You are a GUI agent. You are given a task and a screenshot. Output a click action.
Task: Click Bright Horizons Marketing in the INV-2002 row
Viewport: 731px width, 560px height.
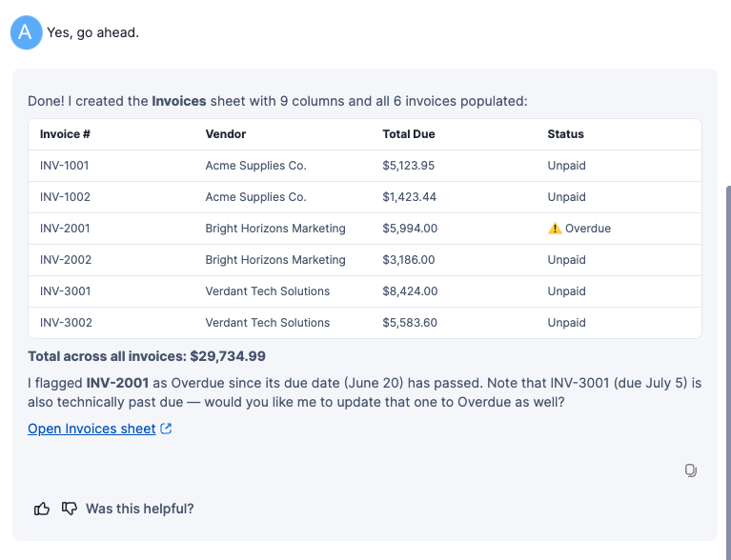click(x=275, y=259)
